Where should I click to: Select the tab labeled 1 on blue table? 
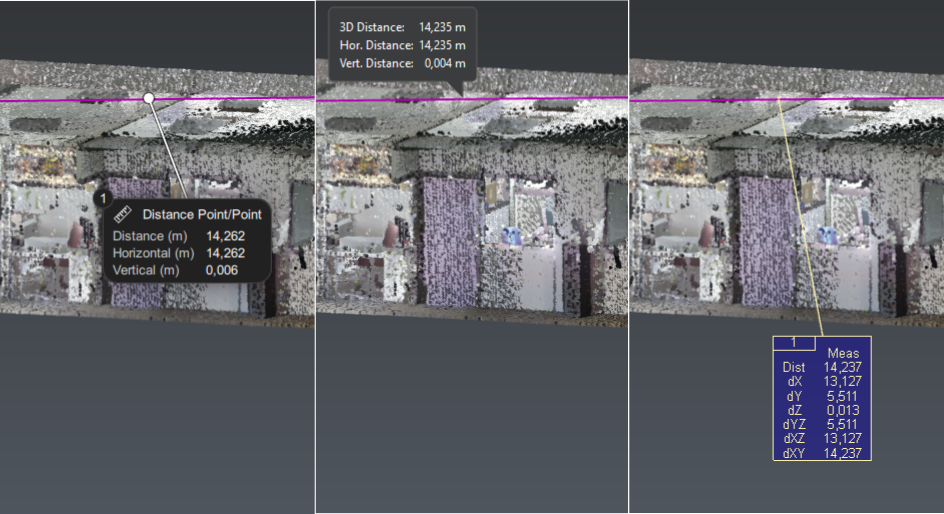pos(794,342)
